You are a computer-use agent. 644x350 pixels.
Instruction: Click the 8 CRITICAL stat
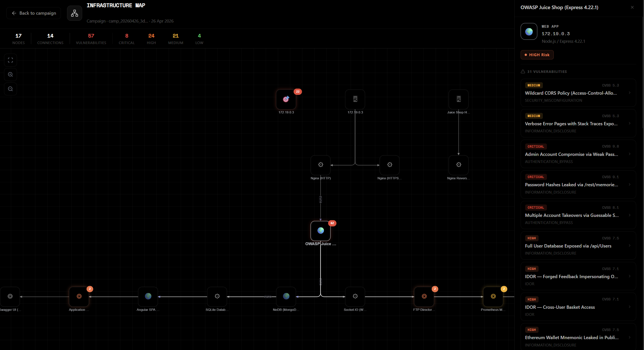127,39
